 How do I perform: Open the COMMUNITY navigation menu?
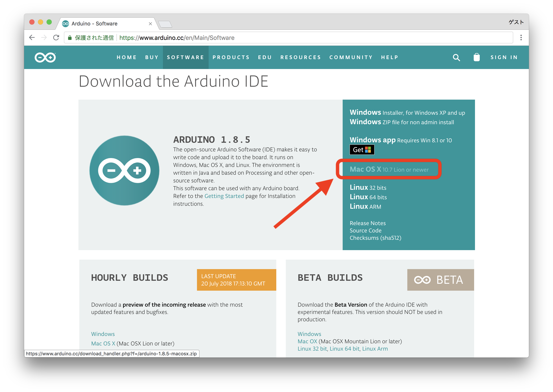coord(351,57)
